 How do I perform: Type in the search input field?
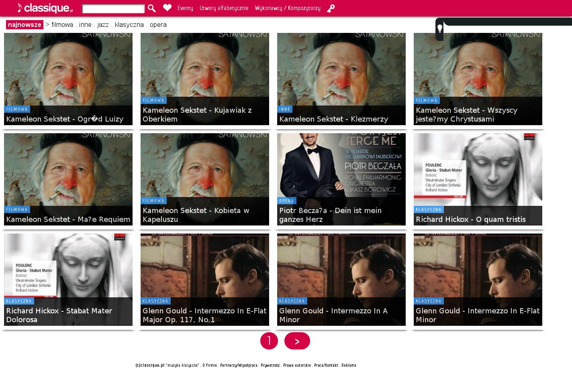tap(113, 8)
